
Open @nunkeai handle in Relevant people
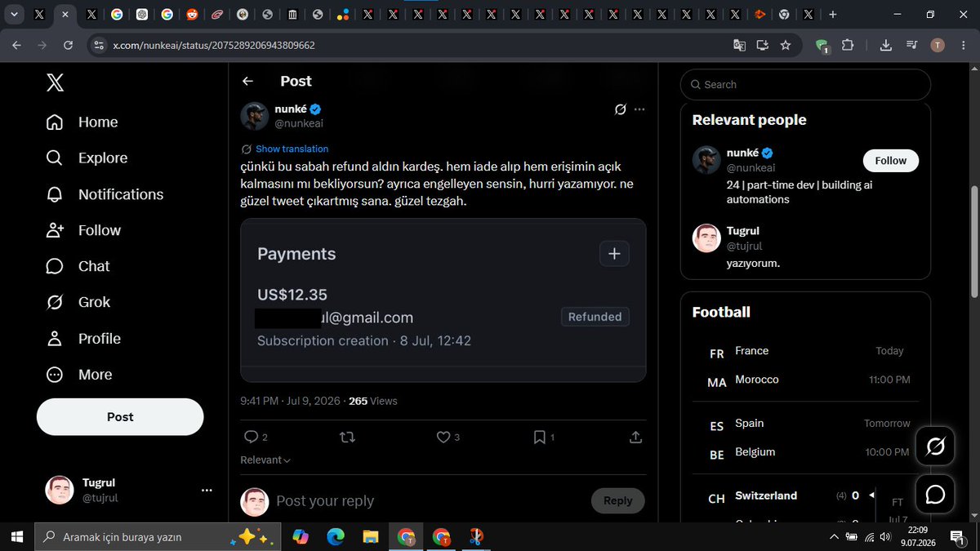751,167
